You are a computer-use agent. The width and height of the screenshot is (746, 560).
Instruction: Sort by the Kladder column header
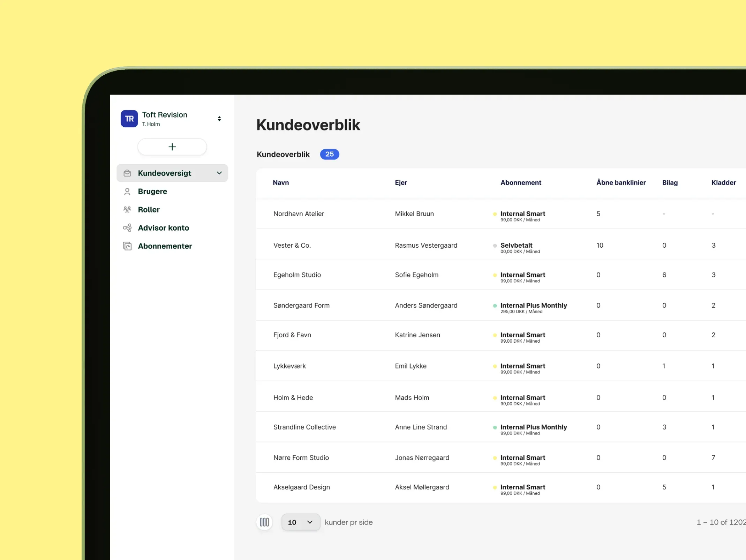[724, 182]
